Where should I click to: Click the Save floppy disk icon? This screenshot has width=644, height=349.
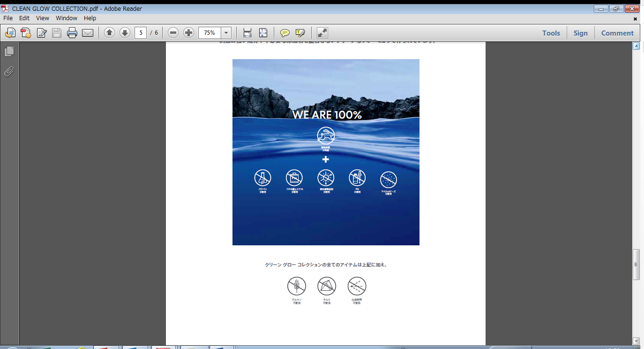(x=57, y=33)
